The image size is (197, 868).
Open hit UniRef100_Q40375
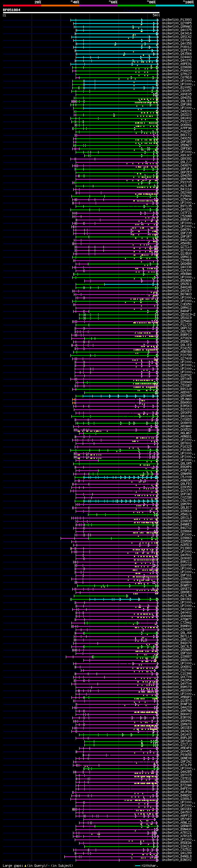click(177, 30)
